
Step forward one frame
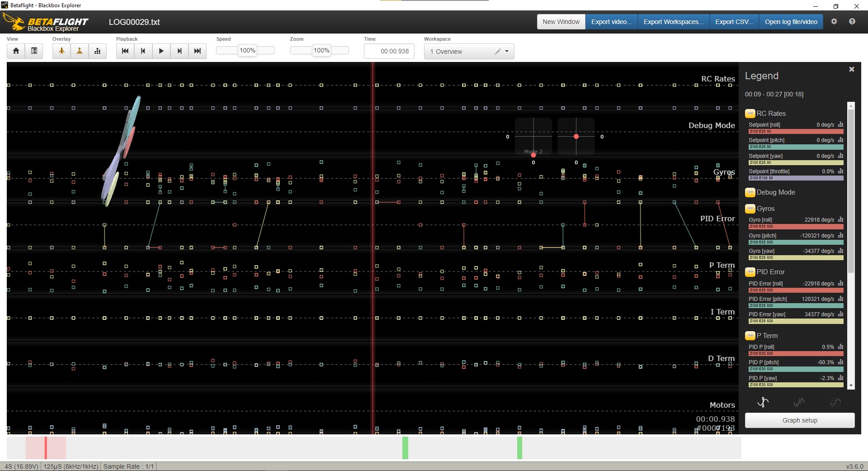tap(179, 51)
